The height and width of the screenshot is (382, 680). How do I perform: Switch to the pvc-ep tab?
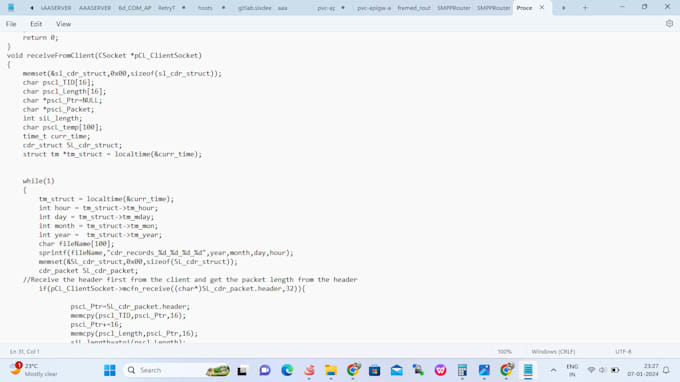coord(326,8)
